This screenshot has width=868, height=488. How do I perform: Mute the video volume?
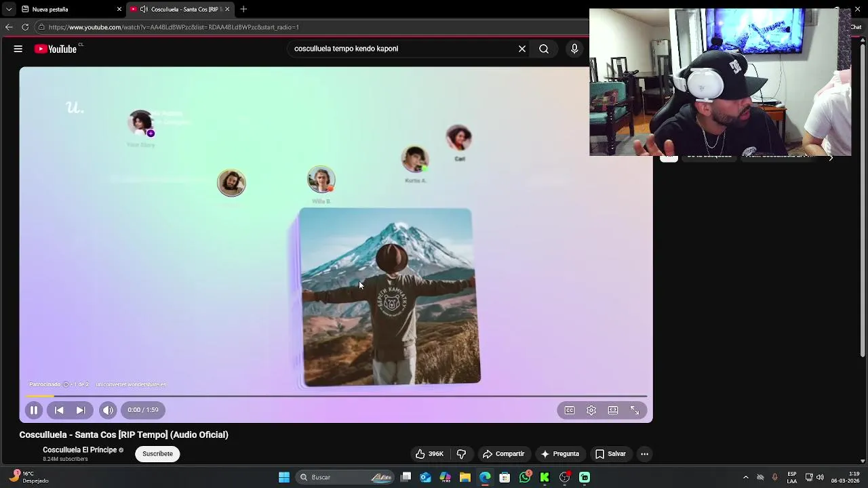click(x=108, y=410)
